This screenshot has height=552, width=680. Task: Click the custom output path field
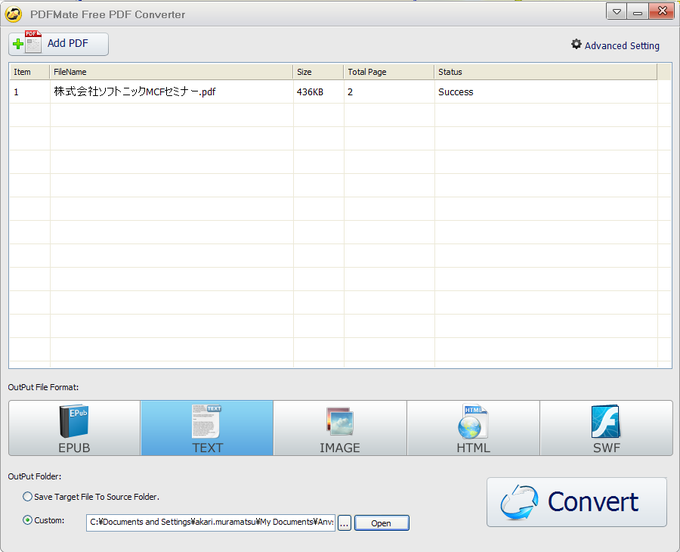click(211, 523)
